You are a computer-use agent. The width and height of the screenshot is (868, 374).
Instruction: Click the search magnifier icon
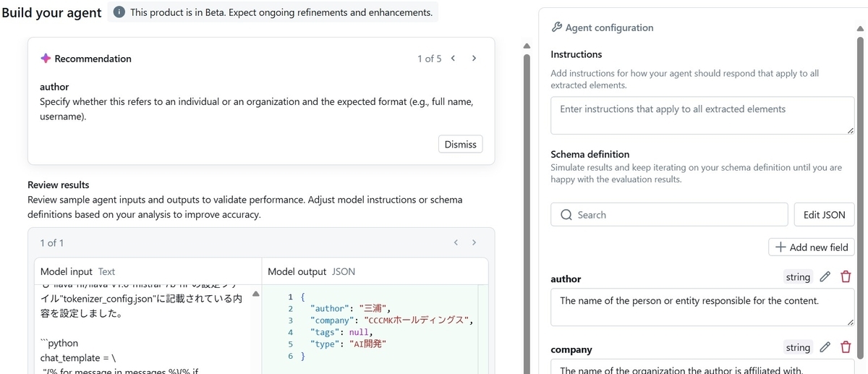point(566,215)
